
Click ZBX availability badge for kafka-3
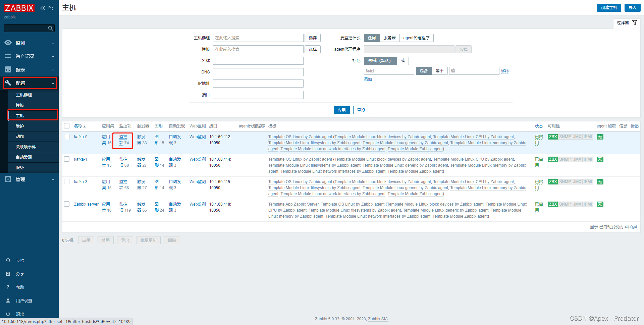(553, 182)
